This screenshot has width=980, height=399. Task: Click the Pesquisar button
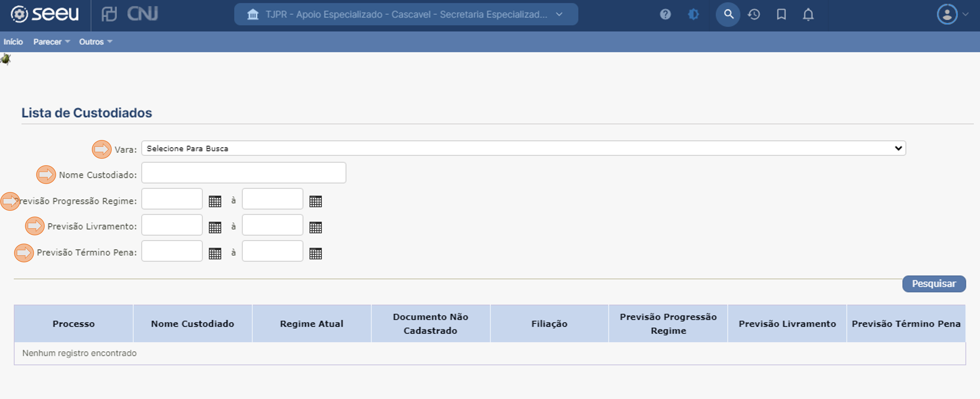coord(934,284)
